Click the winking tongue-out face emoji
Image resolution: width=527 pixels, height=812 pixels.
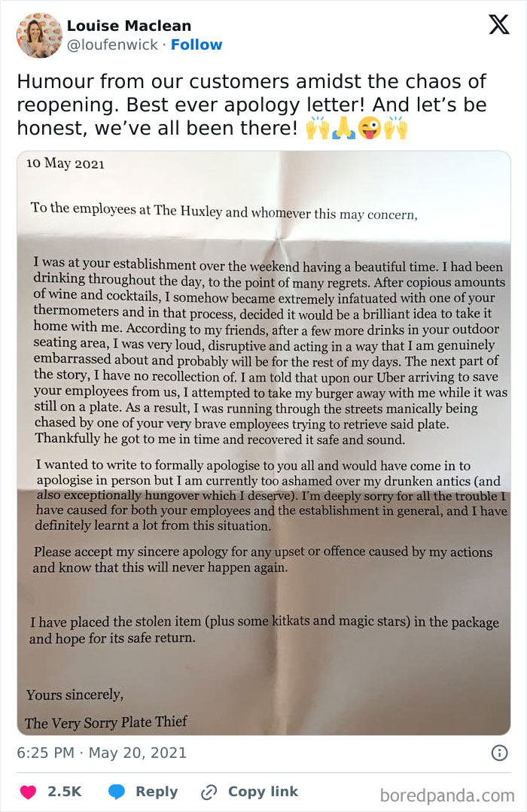(x=370, y=129)
